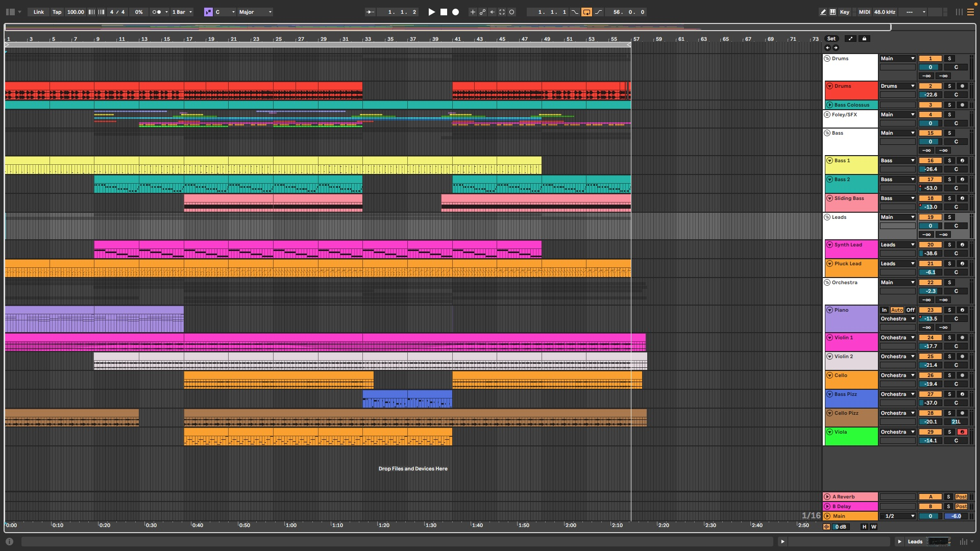
Task: Toggle the metronome icon
Action: (x=157, y=12)
